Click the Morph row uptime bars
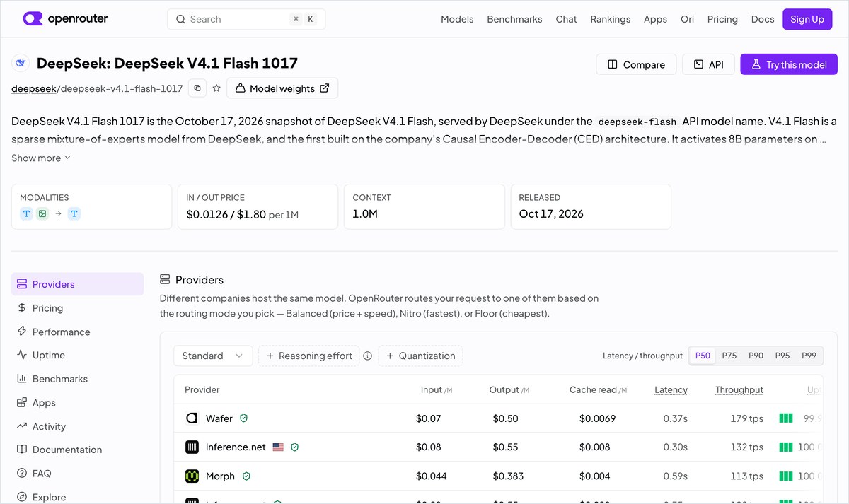The width and height of the screenshot is (849, 504). coord(786,476)
